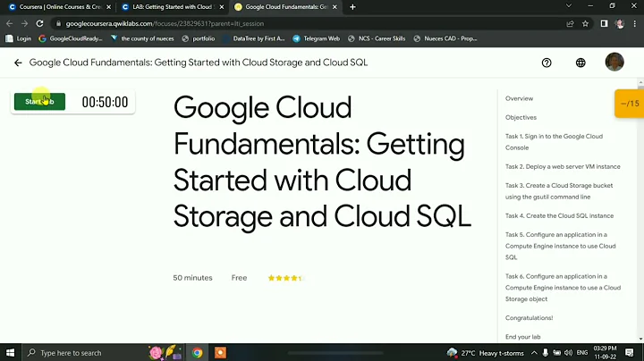Open Task 1 Sign in to Google Cloud Console
Screen dimensions: 644x361
pos(554,142)
